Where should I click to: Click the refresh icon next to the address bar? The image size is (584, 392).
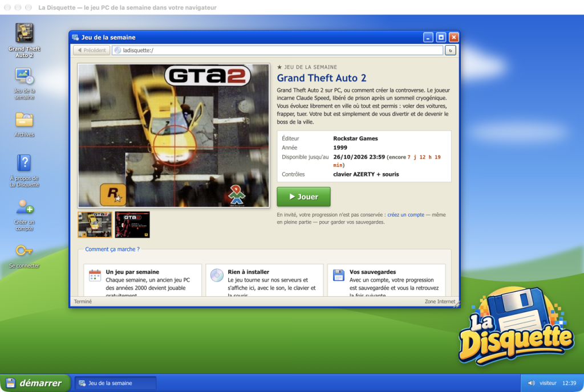tap(451, 50)
